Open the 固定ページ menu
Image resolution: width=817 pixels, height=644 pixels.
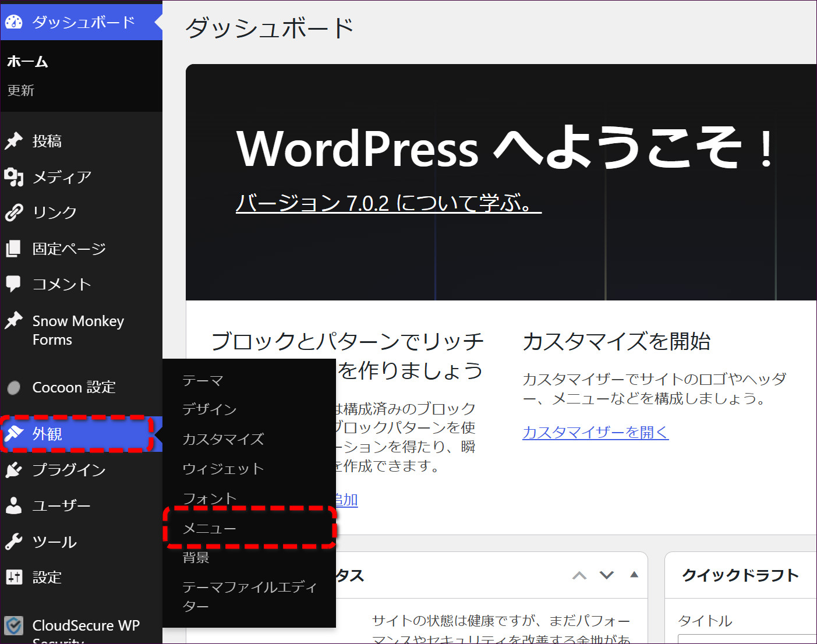point(81,249)
